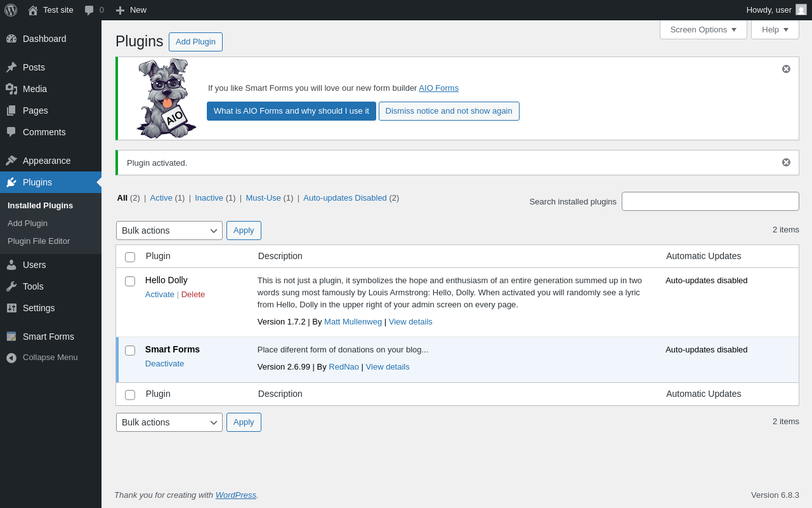The height and width of the screenshot is (508, 812).
Task: Filter plugins by Inactive
Action: pos(209,198)
